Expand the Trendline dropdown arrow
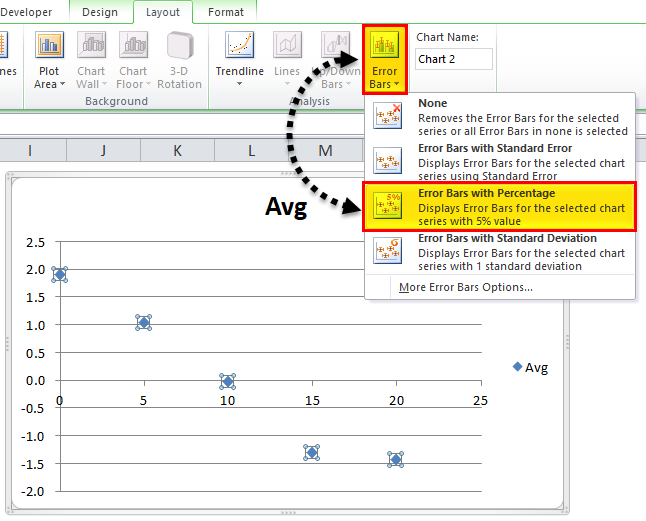This screenshot has width=646, height=521. pos(239,84)
